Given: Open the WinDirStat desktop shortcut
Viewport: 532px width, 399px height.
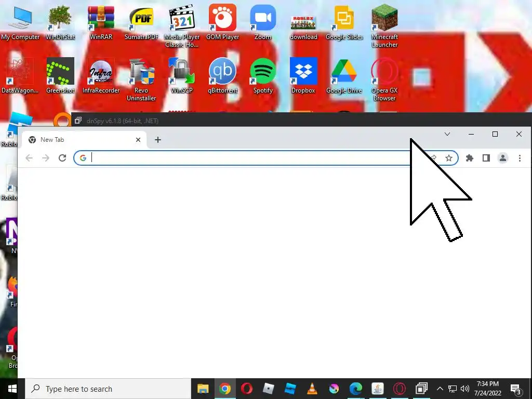Looking at the screenshot, I should tap(60, 22).
